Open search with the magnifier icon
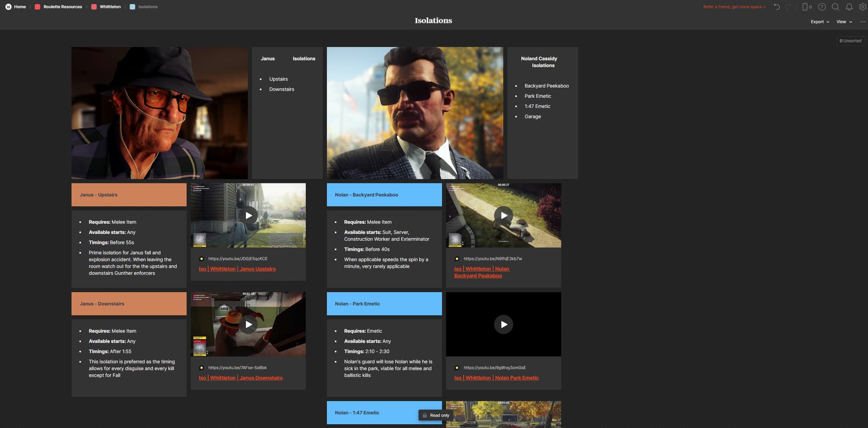868x428 pixels. pyautogui.click(x=835, y=7)
